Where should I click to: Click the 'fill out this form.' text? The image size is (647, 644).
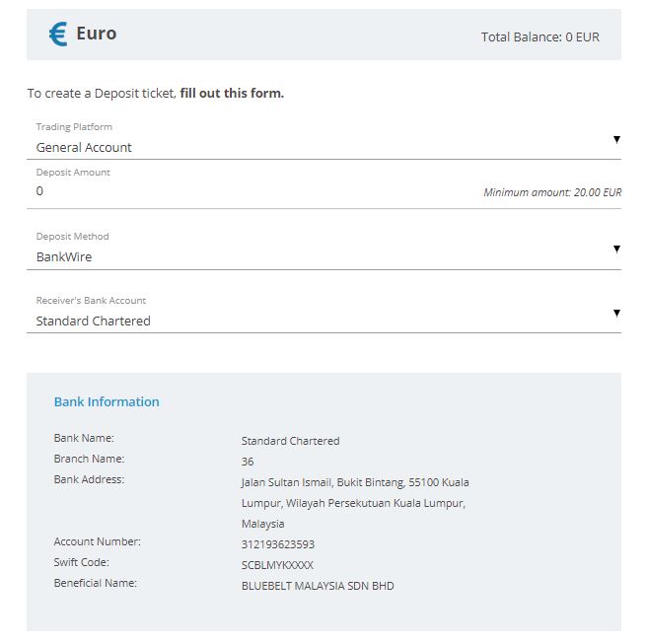point(232,94)
